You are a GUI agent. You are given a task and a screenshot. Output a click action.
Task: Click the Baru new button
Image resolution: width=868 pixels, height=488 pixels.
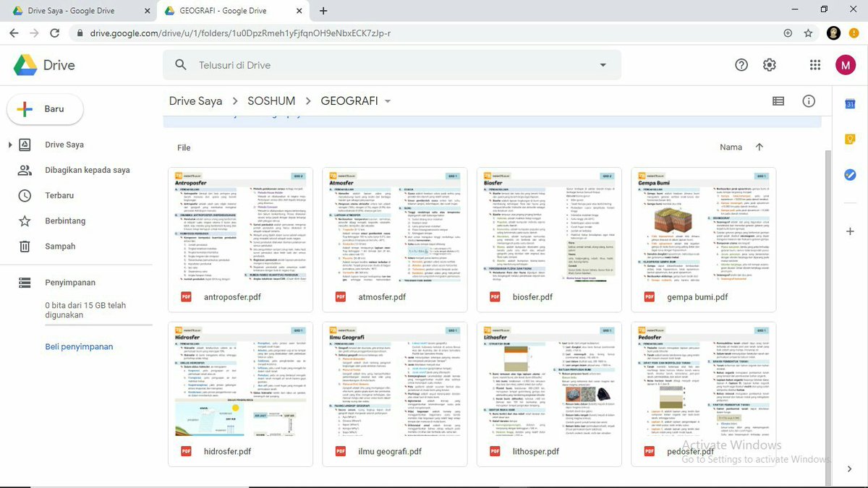click(x=45, y=109)
